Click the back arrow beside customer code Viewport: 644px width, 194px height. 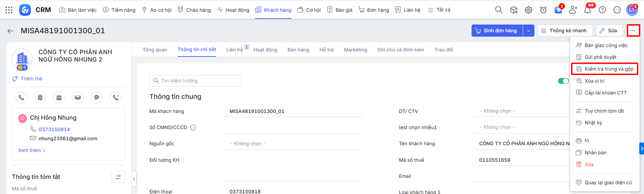pyautogui.click(x=10, y=31)
